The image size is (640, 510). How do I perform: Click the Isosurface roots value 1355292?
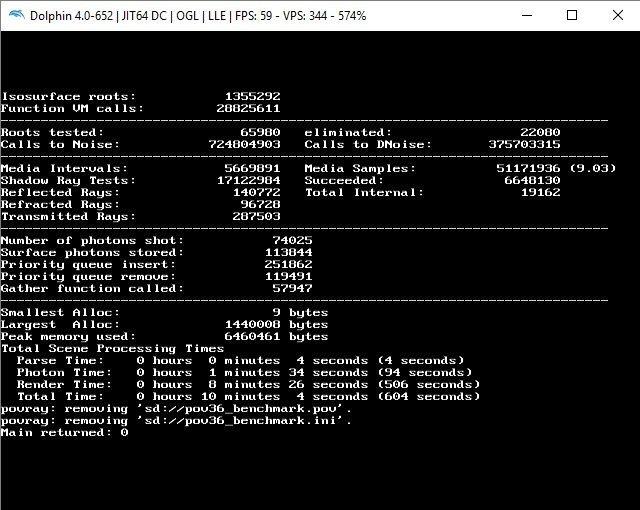pos(252,96)
